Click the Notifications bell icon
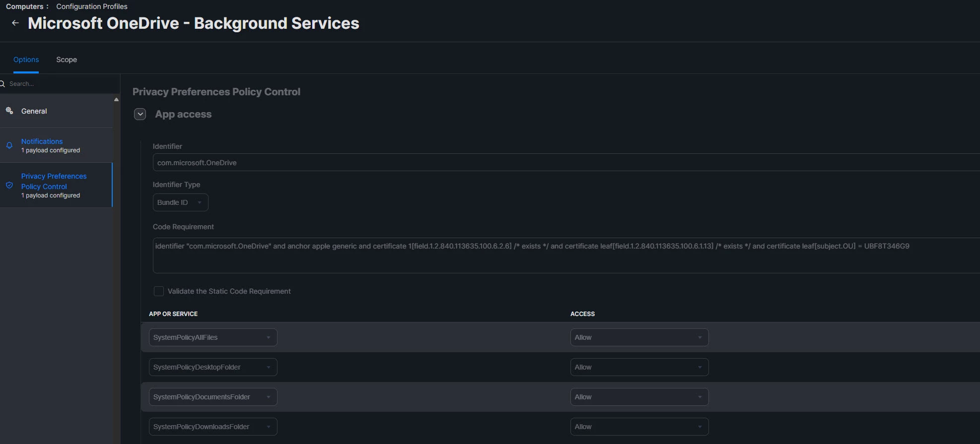980x444 pixels. click(x=9, y=145)
